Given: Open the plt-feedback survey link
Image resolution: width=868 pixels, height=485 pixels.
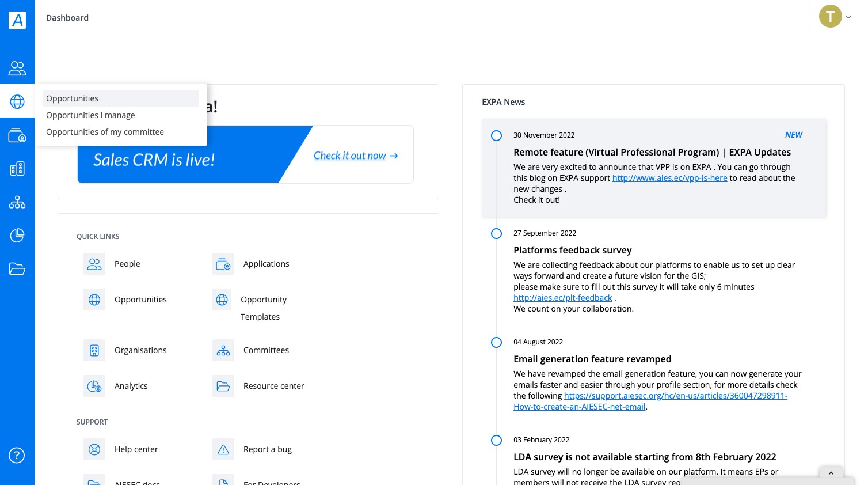Looking at the screenshot, I should tap(563, 298).
